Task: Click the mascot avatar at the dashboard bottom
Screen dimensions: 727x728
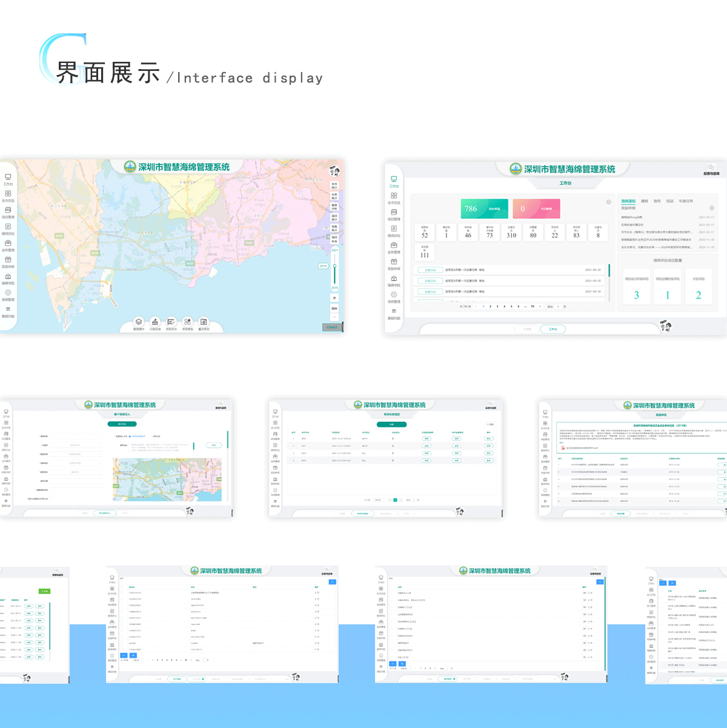Action: [x=666, y=326]
